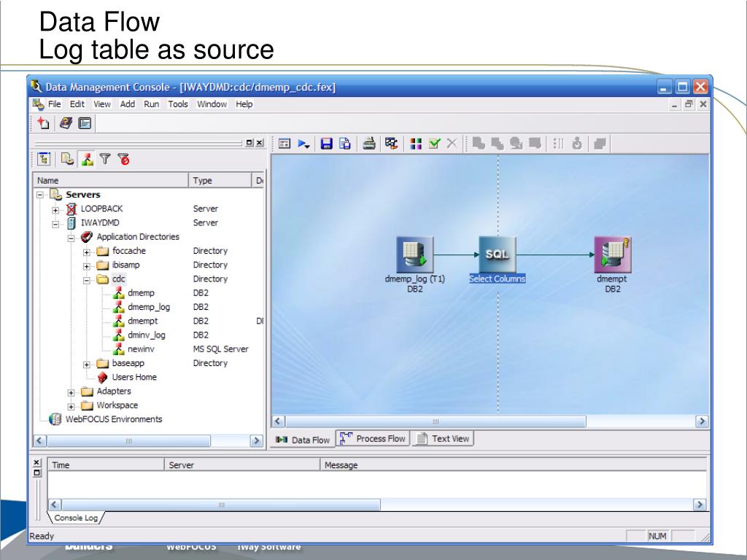The width and height of the screenshot is (747, 560).
Task: Click the canvas horizontal scrollbar left arrow
Action: (x=278, y=421)
